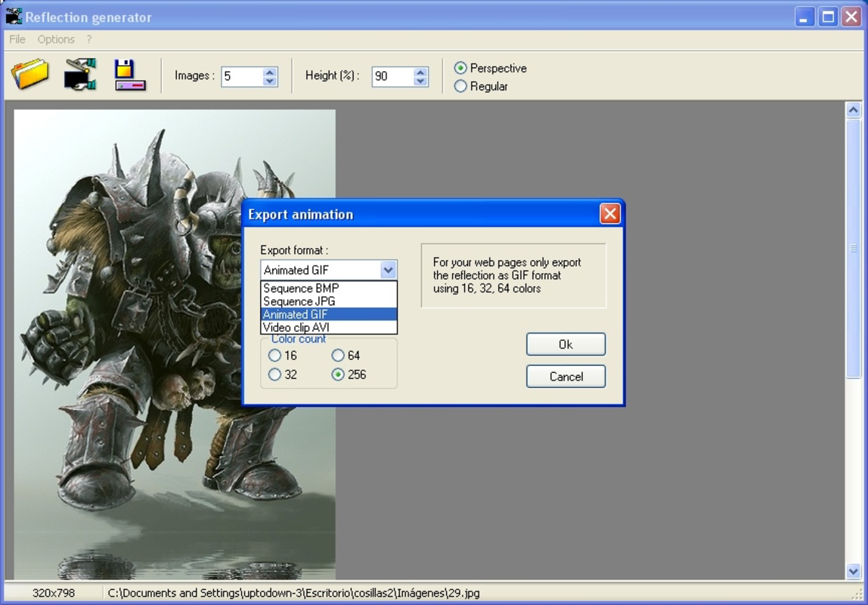The height and width of the screenshot is (605, 868).
Task: Increase Height percent with up arrow
Action: [420, 71]
